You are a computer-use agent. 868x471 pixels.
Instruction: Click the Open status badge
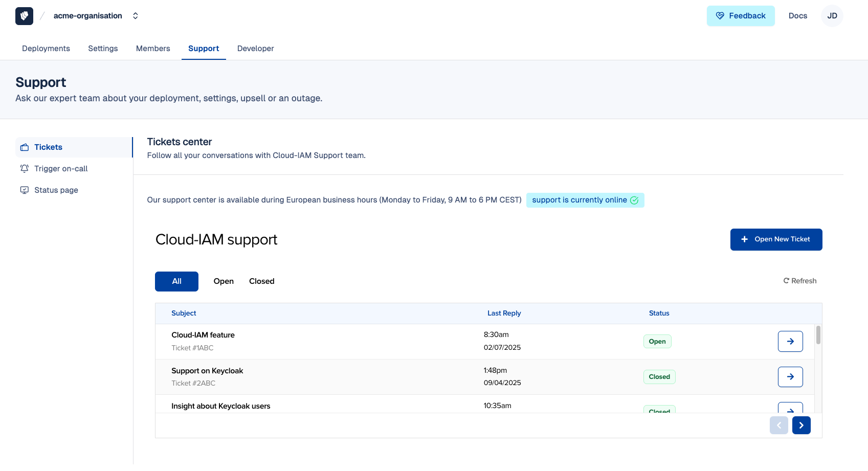tap(657, 342)
